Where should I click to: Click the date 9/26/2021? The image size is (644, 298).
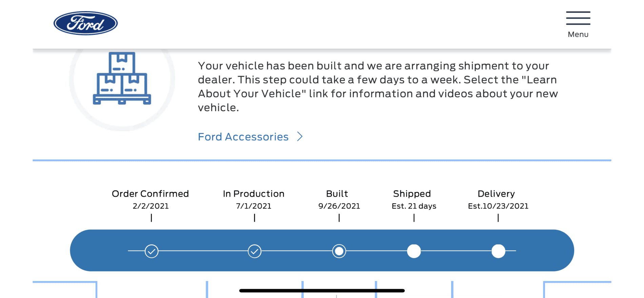coord(339,206)
